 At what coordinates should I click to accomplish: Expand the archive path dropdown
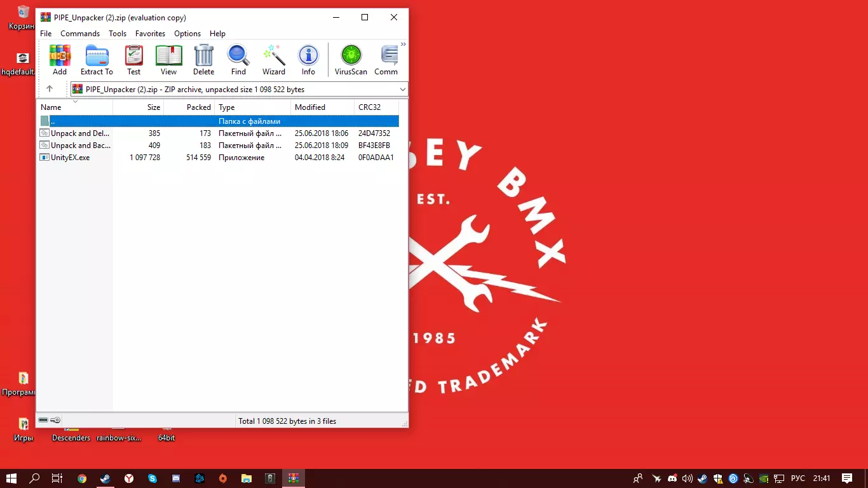[403, 90]
